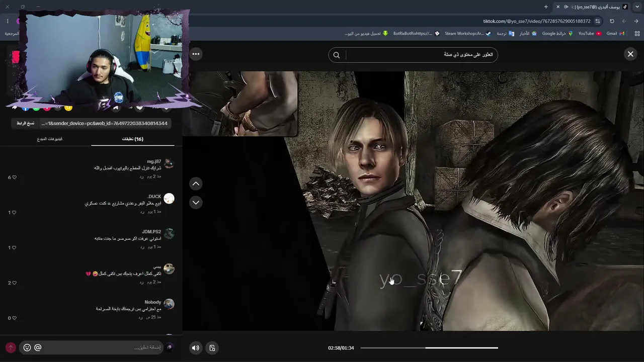Click the search magnifier icon

(337, 55)
